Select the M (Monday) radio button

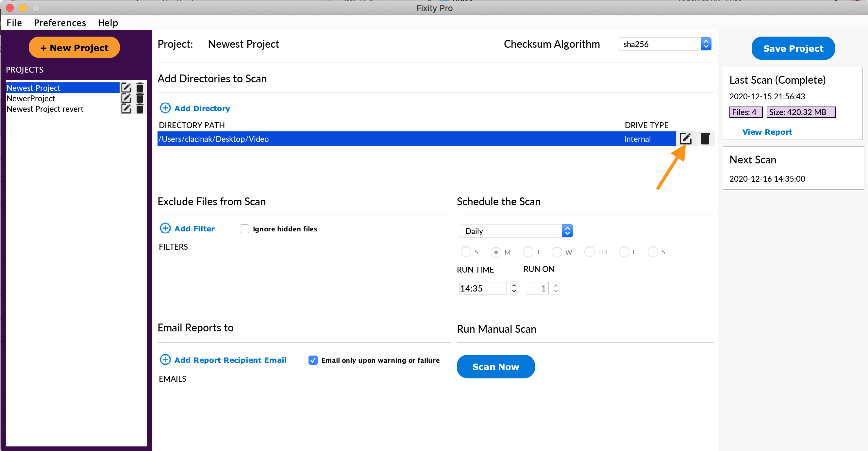(496, 252)
